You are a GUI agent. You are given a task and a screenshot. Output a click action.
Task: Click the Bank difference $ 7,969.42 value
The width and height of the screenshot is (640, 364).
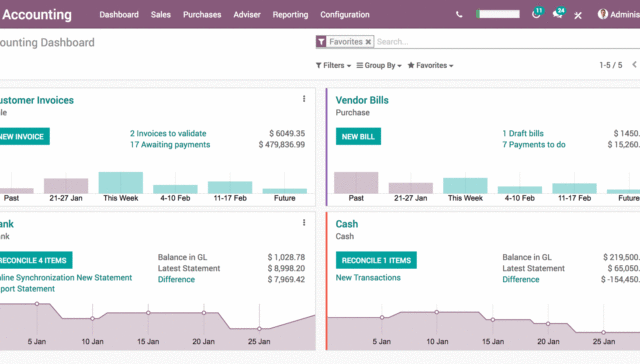click(287, 280)
